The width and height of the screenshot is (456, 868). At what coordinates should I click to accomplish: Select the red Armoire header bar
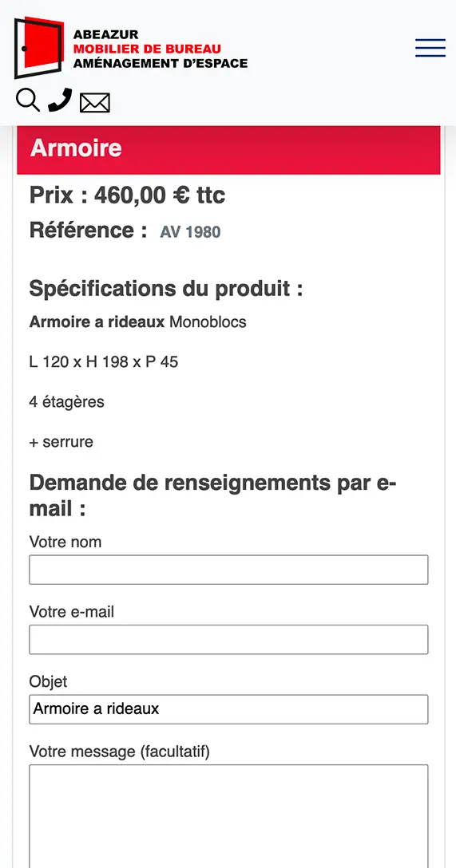click(229, 149)
